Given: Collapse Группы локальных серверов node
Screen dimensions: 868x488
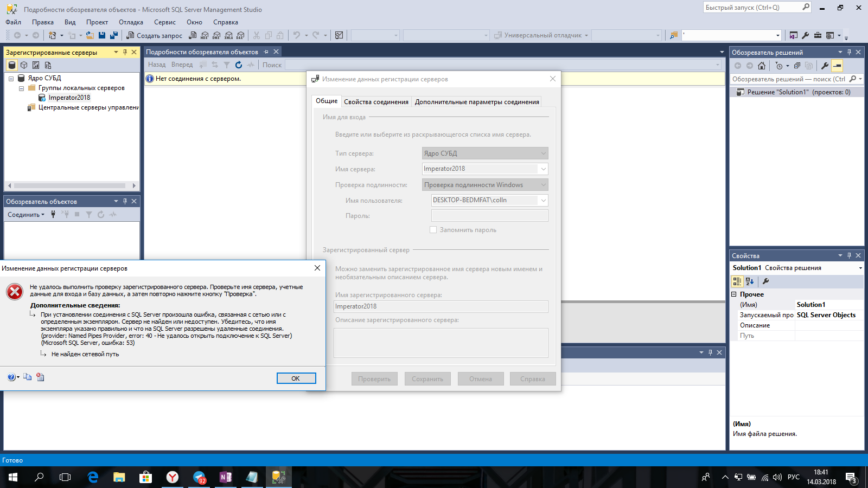Looking at the screenshot, I should [21, 88].
